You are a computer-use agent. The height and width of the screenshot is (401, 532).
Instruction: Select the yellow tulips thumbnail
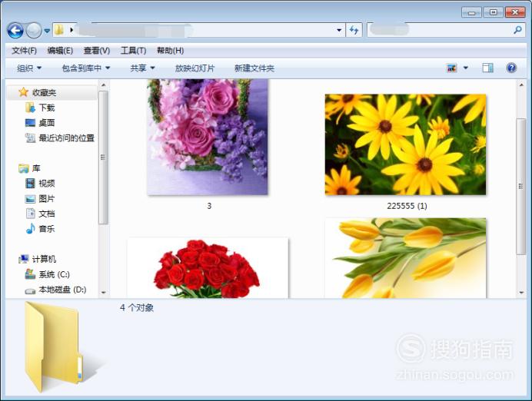405,258
